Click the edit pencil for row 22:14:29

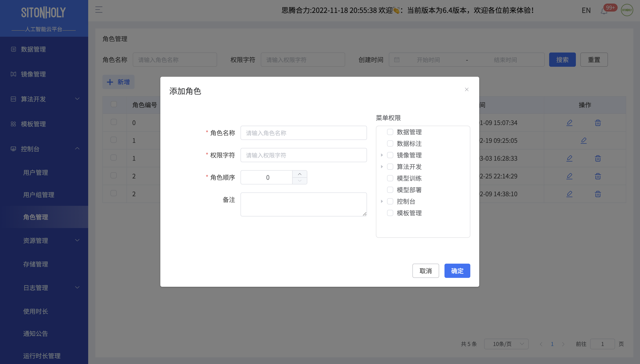569,176
